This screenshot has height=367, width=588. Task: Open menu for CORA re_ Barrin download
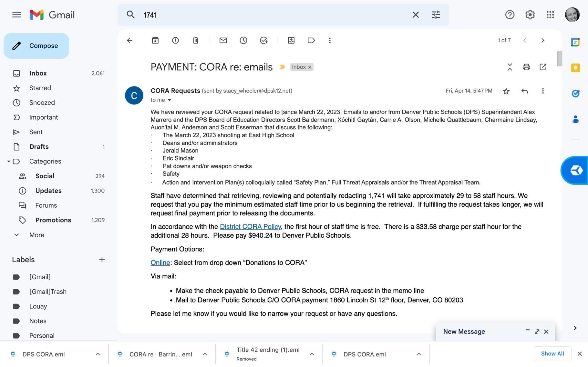(205, 354)
